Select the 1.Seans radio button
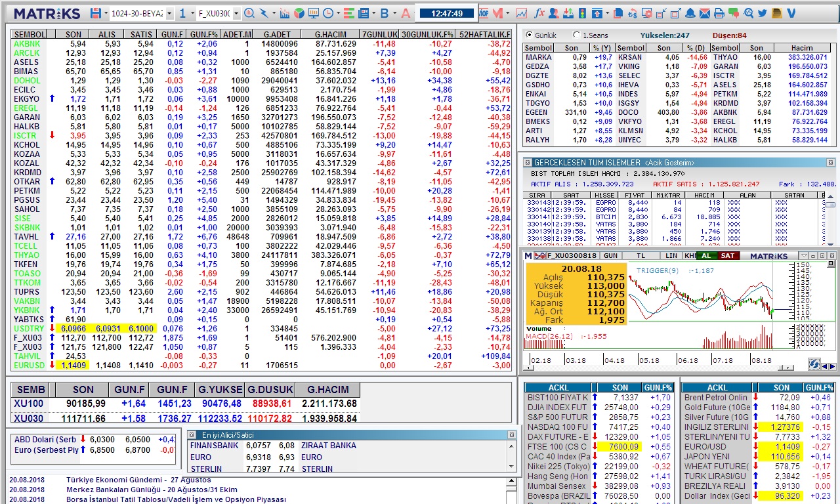This screenshot has height=504, width=840. click(576, 35)
